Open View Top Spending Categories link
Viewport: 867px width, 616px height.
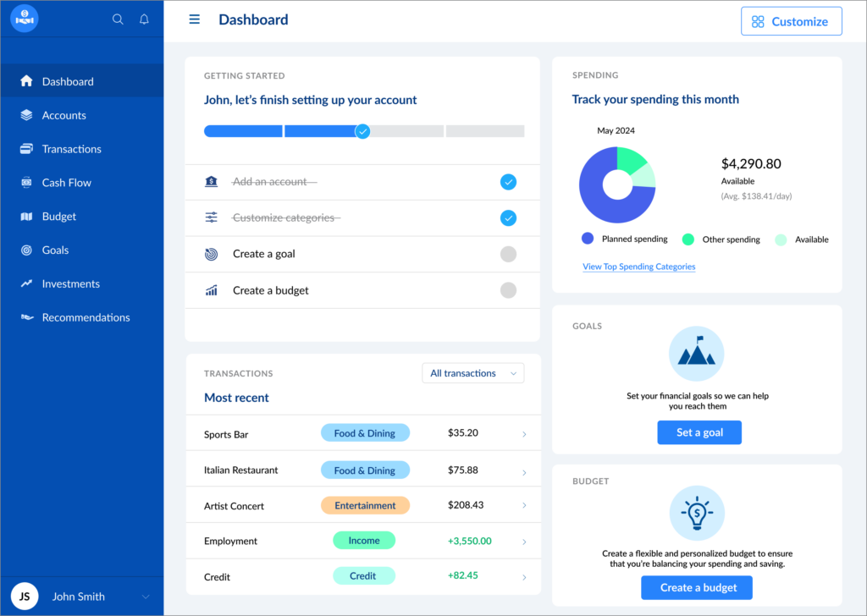point(638,267)
